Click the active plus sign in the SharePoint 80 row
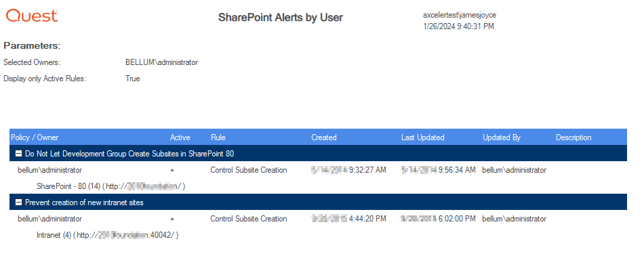This screenshot has width=644, height=256. pos(172,170)
